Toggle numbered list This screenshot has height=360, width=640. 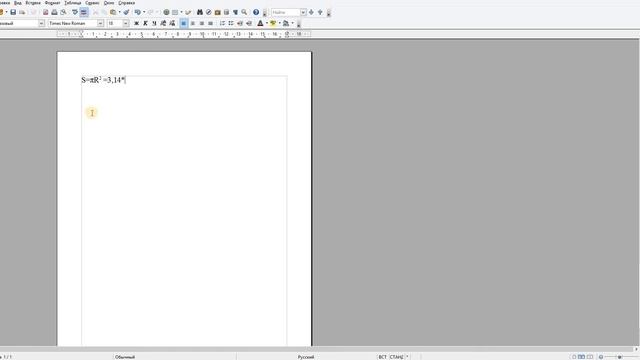(222, 23)
